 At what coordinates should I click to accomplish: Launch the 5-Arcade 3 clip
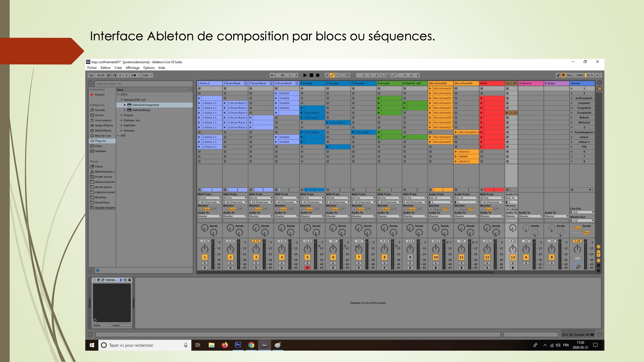click(x=302, y=113)
